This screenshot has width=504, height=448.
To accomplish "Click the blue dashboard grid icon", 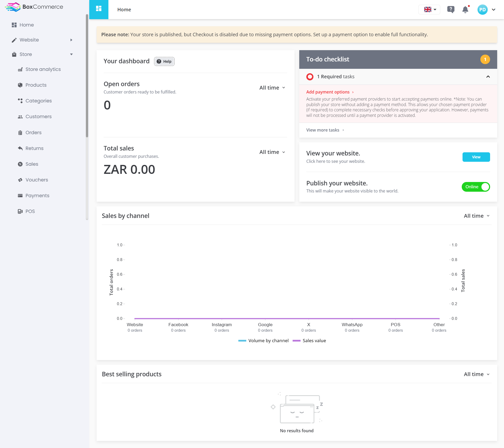I will point(99,9).
